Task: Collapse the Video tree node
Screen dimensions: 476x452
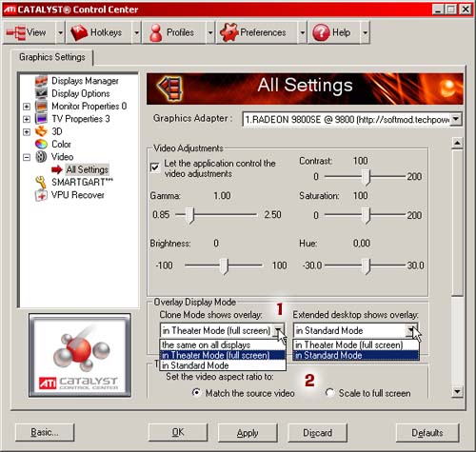Action: point(27,157)
